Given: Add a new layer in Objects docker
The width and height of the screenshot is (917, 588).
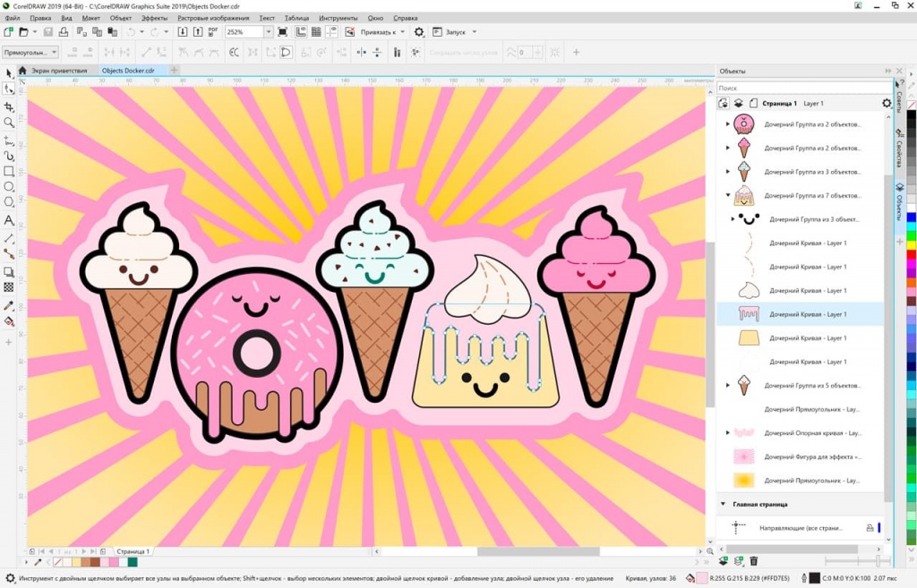Looking at the screenshot, I should tap(724, 561).
